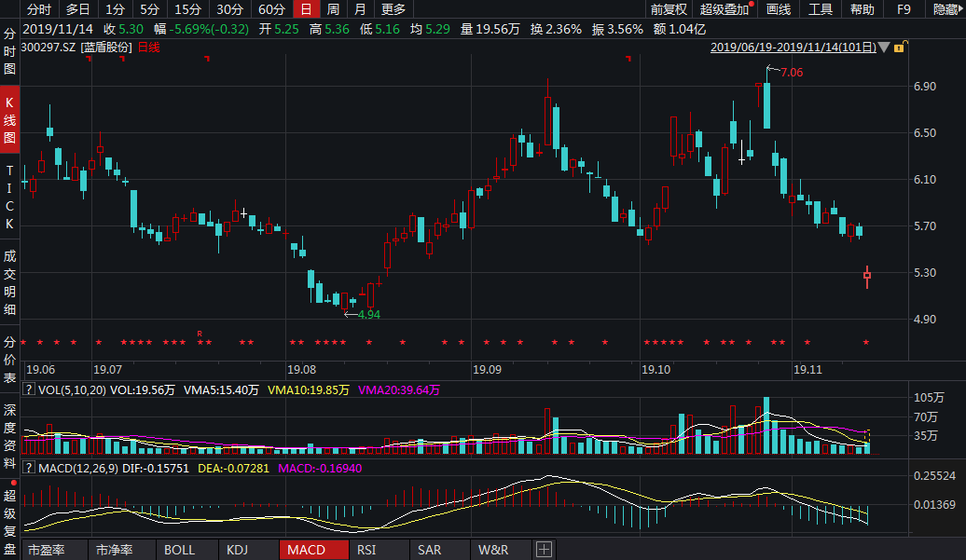Viewport: 966px width, 560px height.
Task: Switch to 多日 multi-day chart
Action: (x=77, y=9)
